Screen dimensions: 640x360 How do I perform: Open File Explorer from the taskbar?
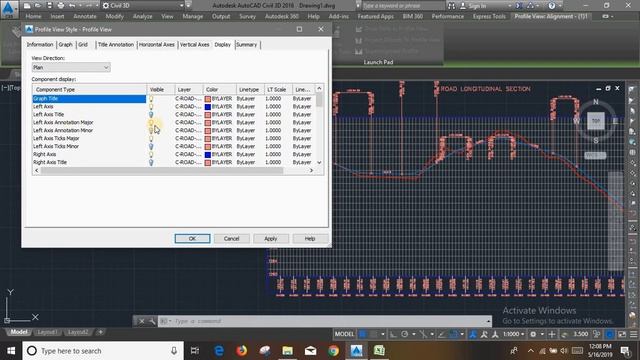tap(287, 351)
